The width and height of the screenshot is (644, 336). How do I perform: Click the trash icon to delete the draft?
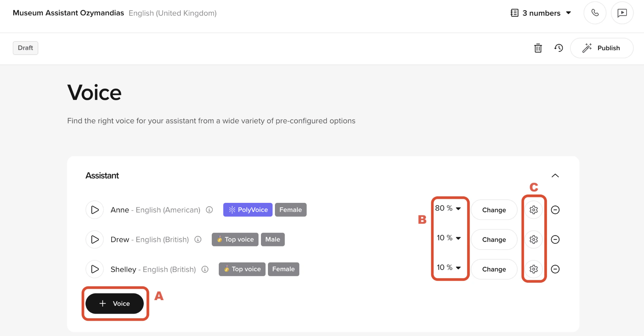click(538, 48)
